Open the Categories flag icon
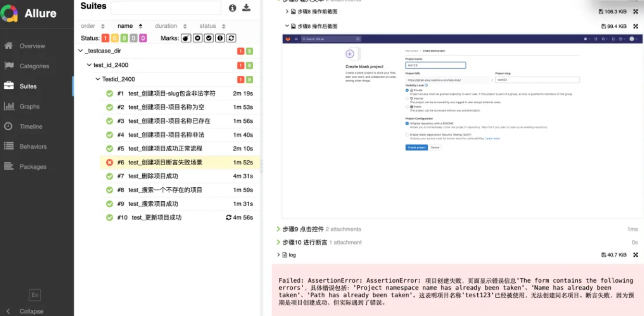This screenshot has width=644, height=316. (x=8, y=66)
